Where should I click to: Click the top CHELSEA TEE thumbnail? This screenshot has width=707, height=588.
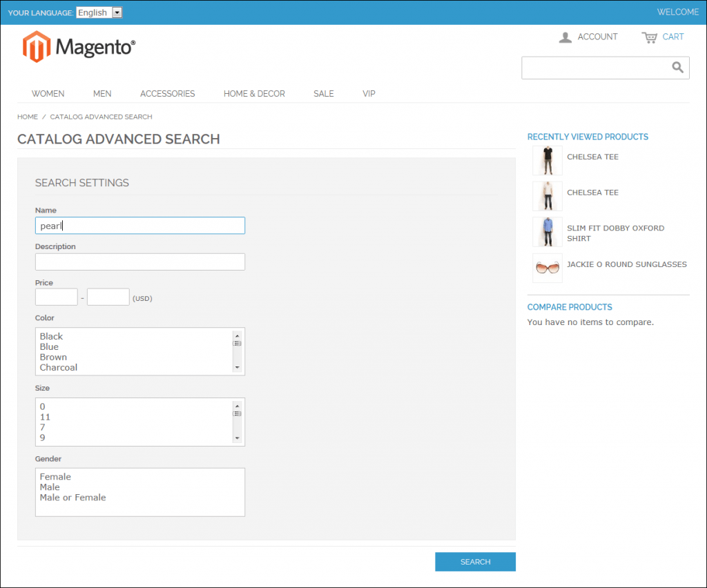pyautogui.click(x=547, y=160)
